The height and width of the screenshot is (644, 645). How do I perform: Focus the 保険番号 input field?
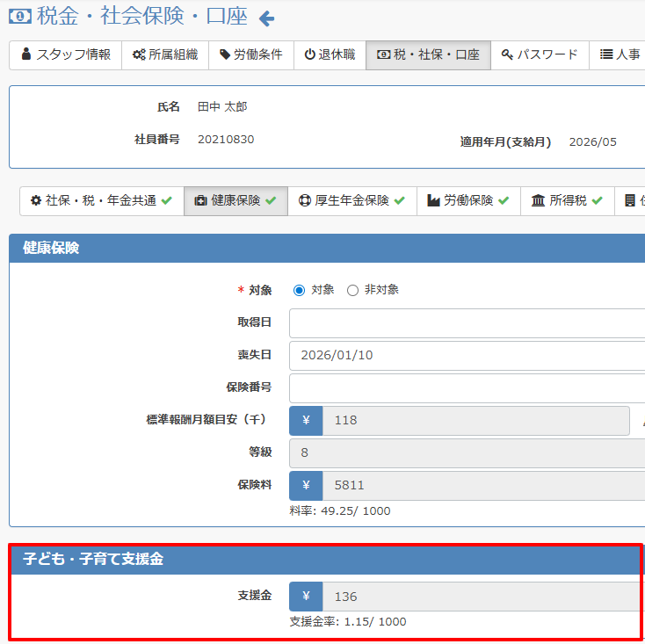tap(466, 387)
